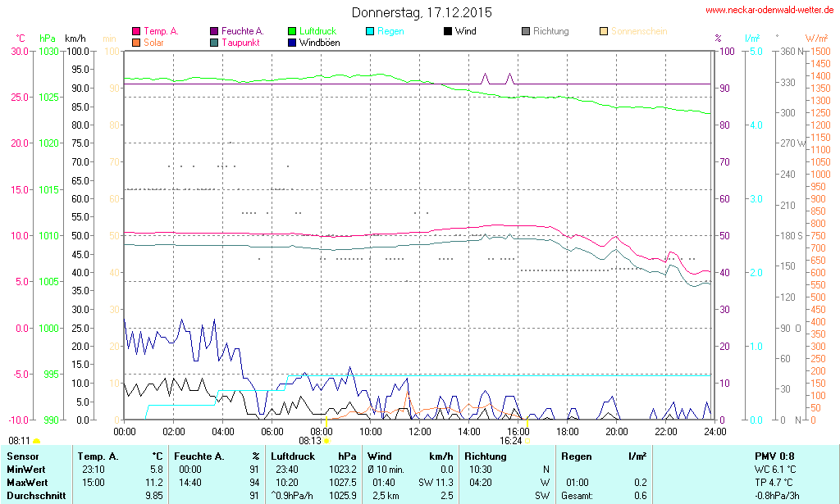Screen dimensions: 840x504
Task: Click the cyan Regen legend swatch
Action: (x=370, y=32)
